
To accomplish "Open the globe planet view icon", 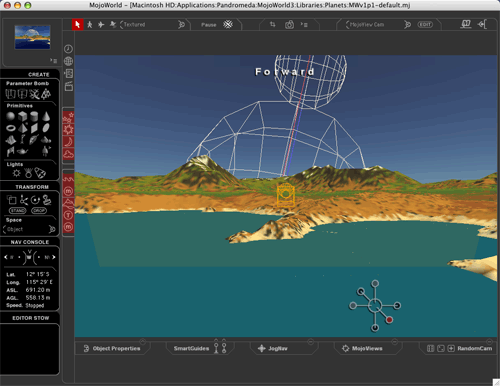I will pos(68,61).
